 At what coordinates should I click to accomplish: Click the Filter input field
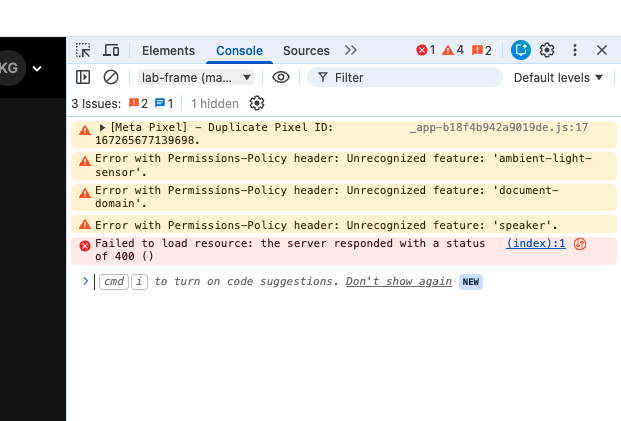point(405,77)
